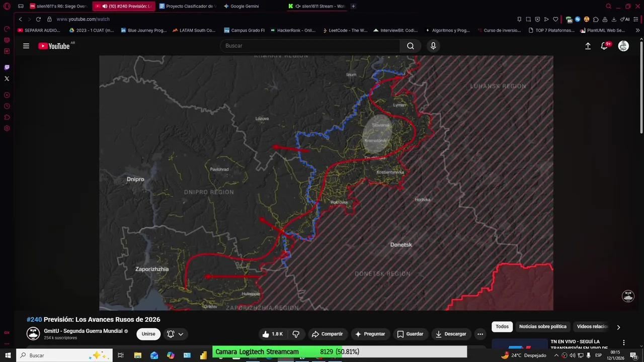Select the Todos filter chip

(502, 327)
